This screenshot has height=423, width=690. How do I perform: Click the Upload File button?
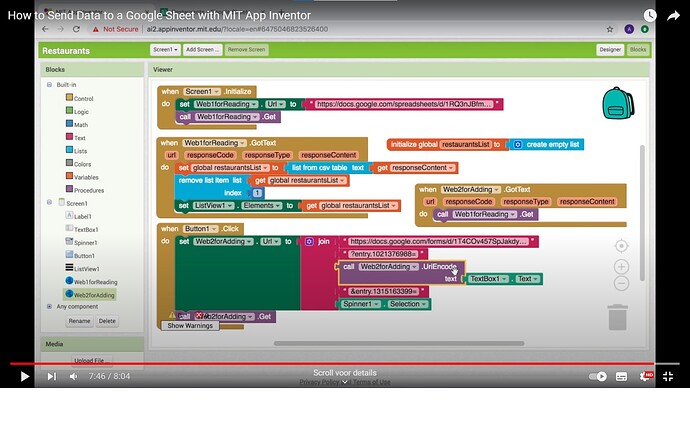tap(92, 360)
